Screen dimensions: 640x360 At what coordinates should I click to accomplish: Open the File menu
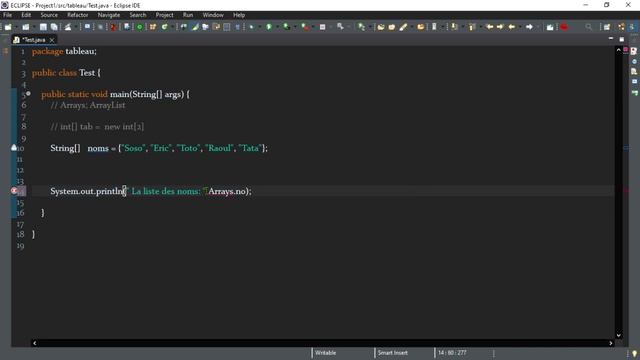click(x=7, y=15)
